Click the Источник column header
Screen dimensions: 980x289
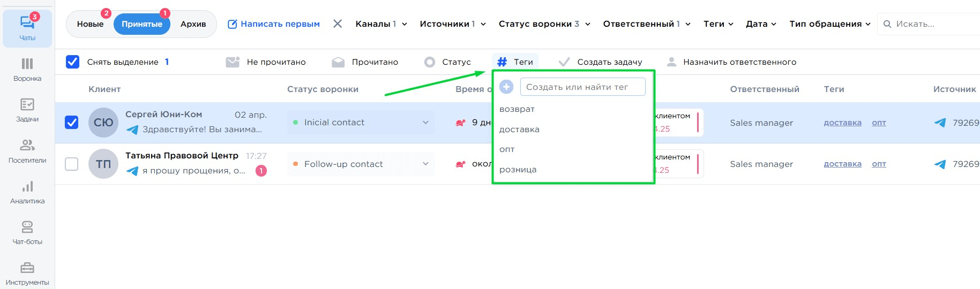pos(954,89)
